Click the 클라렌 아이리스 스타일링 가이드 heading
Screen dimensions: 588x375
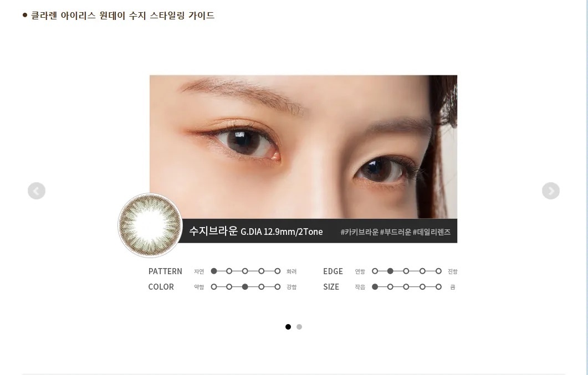[x=122, y=16]
